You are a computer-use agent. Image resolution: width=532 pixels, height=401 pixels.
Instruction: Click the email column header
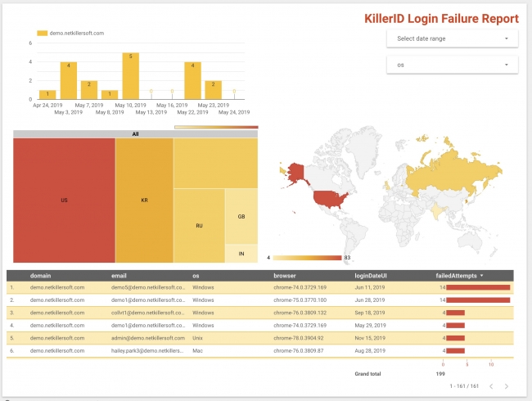119,276
